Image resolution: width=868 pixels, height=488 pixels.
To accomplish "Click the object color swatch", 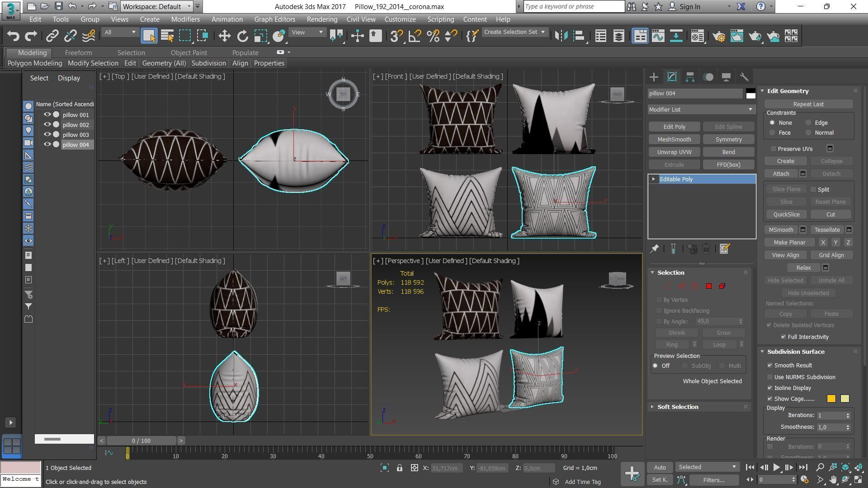I will point(750,94).
